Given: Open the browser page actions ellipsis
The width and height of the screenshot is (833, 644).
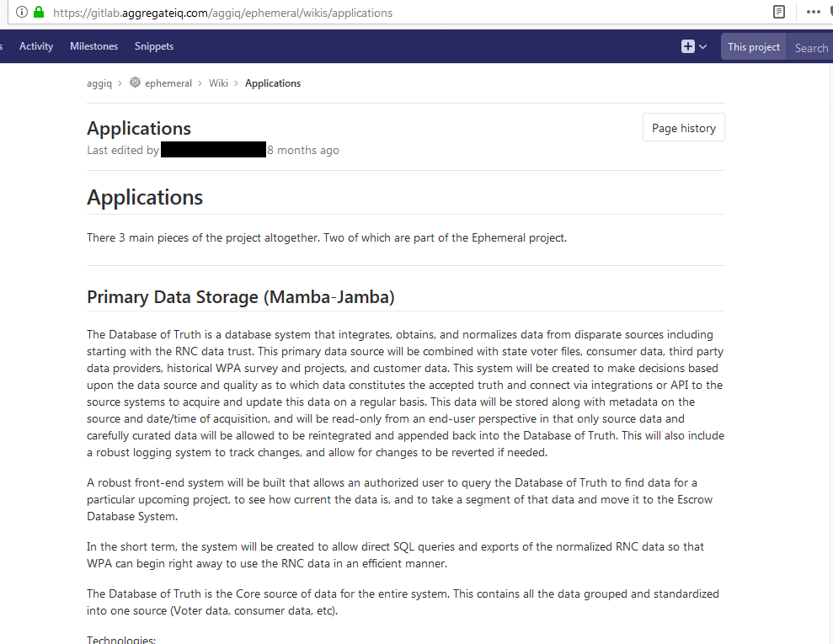Looking at the screenshot, I should [x=814, y=13].
